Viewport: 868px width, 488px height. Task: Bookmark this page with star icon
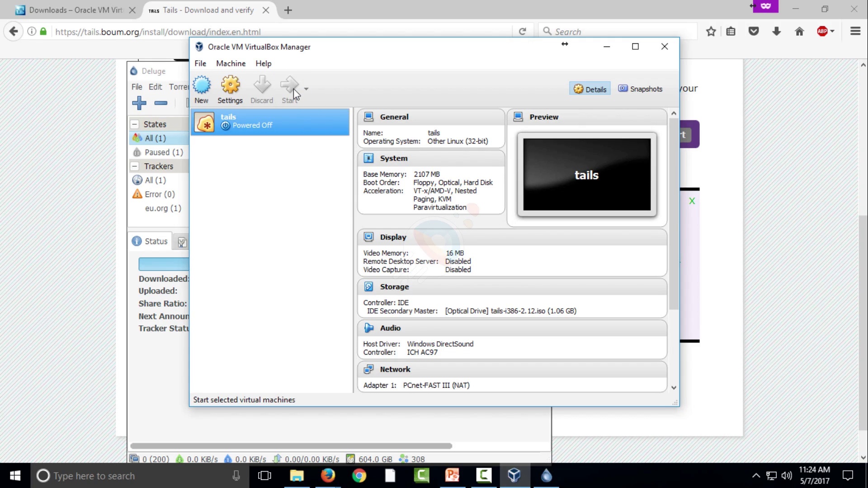(x=711, y=31)
